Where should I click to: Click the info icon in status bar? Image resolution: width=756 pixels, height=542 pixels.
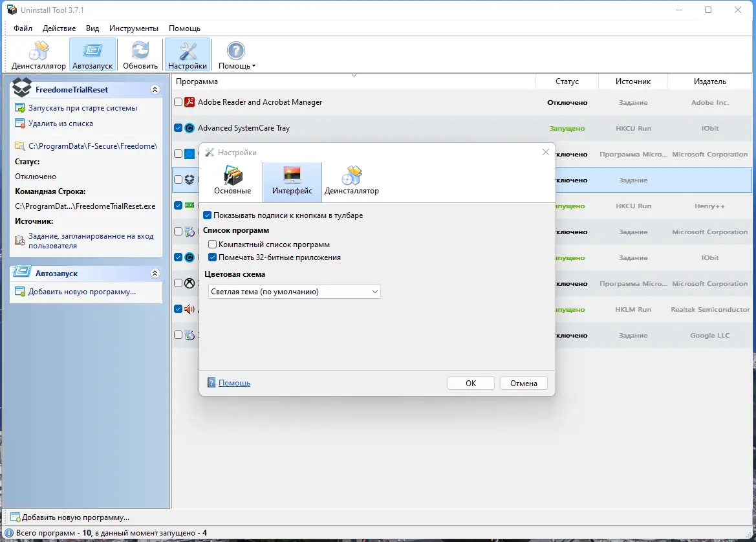click(x=8, y=533)
